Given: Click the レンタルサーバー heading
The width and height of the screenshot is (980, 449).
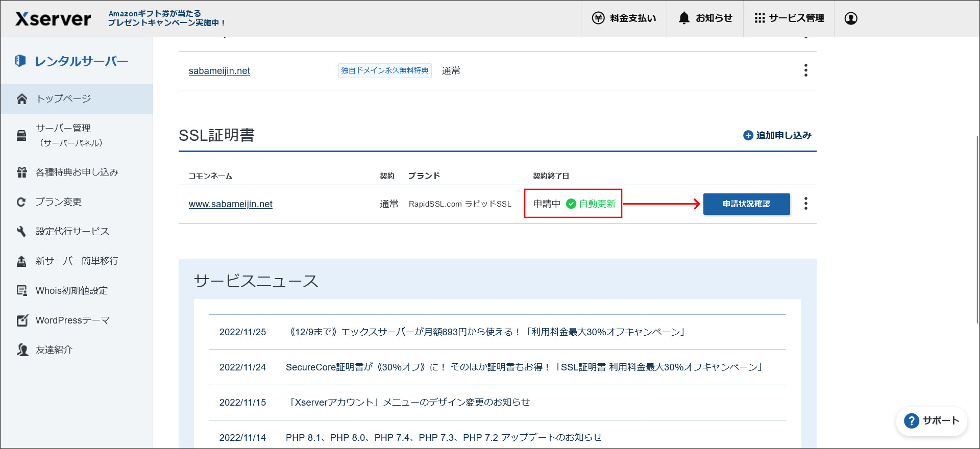Looking at the screenshot, I should coord(81,61).
